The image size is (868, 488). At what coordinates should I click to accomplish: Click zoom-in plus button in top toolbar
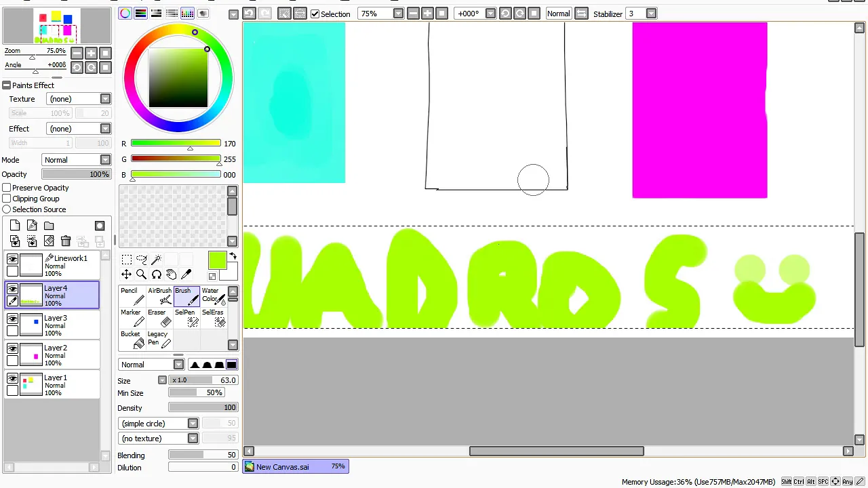[427, 14]
